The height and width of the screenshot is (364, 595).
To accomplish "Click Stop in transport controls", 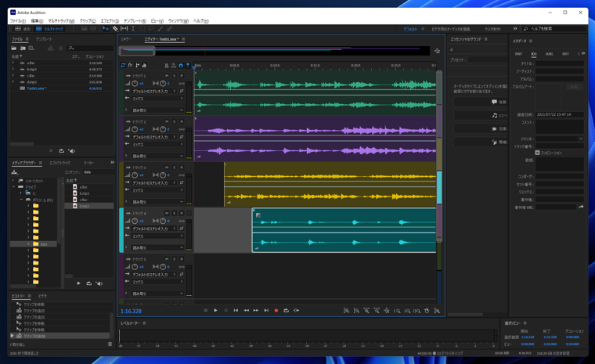I will pyautogui.click(x=206, y=311).
